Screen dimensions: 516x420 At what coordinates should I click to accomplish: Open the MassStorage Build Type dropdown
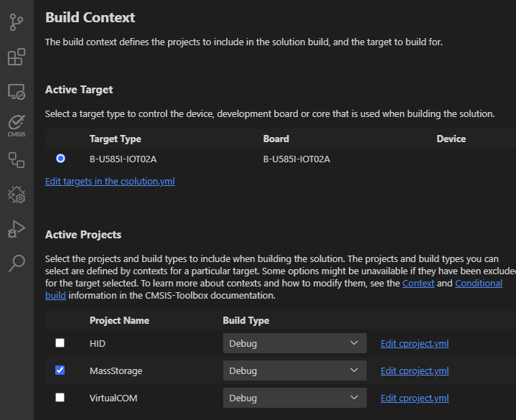click(x=294, y=370)
